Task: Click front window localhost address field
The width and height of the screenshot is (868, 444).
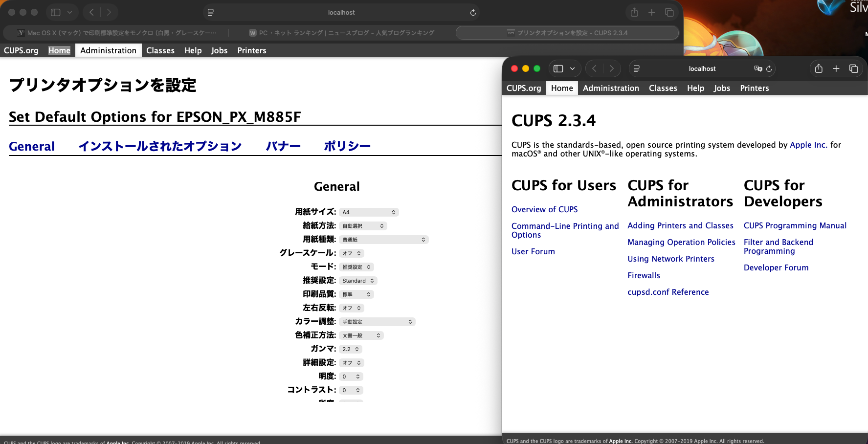Action: point(702,68)
